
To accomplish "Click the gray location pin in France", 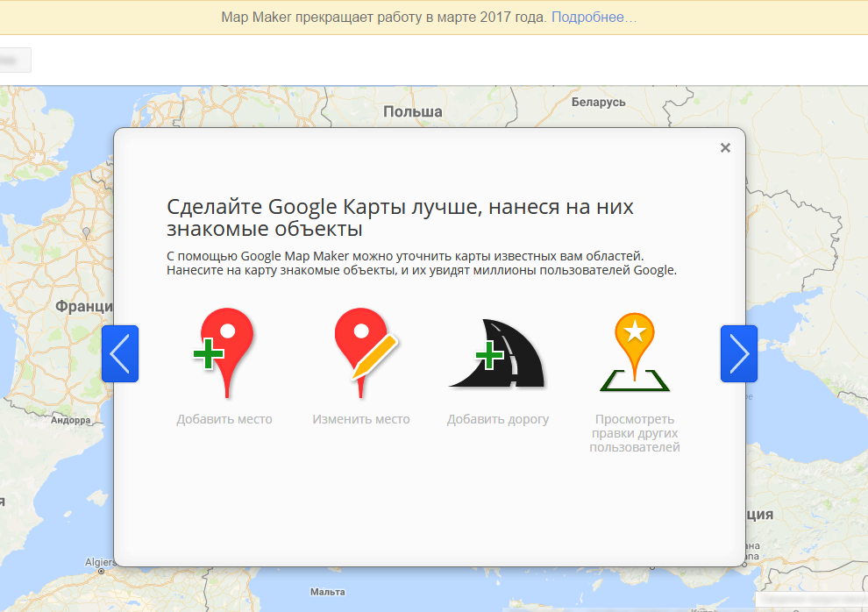I will click(86, 232).
